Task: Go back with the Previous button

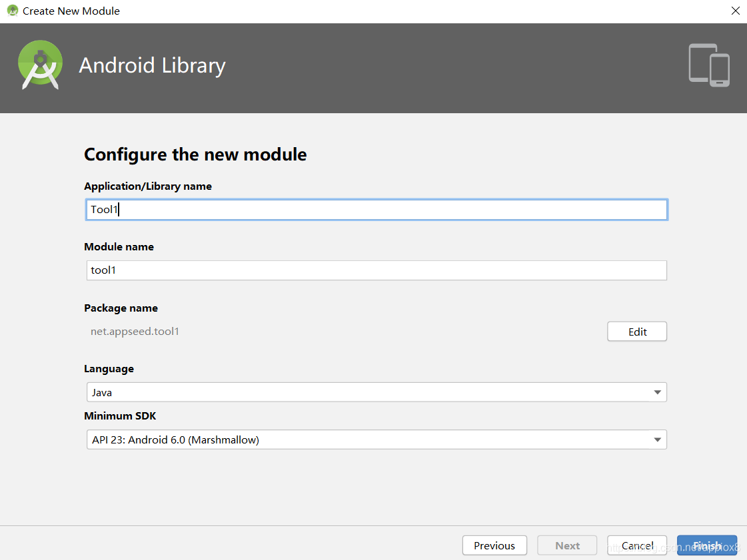Action: click(x=494, y=545)
